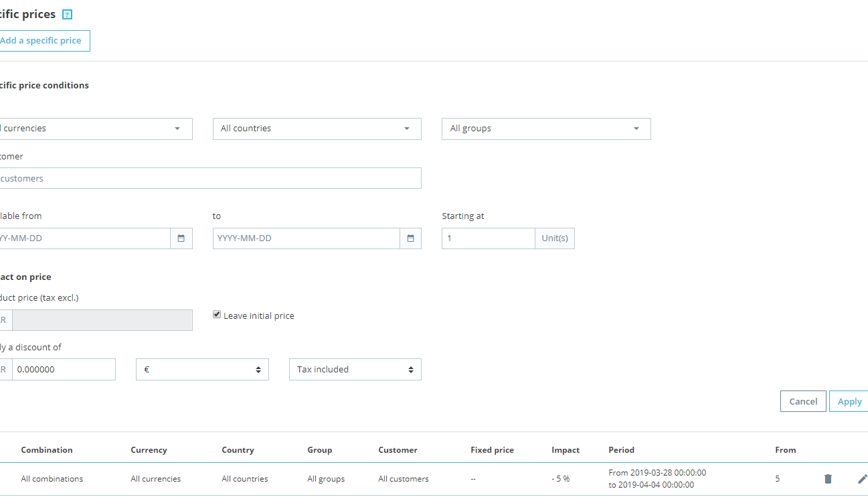Click the All customers table cell
The height and width of the screenshot is (499, 868).
404,479
